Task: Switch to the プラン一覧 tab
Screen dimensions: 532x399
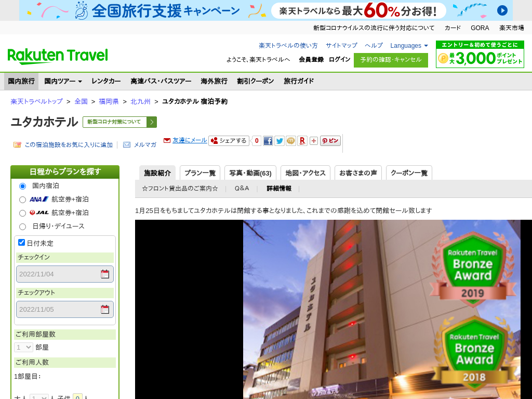Action: 200,173
